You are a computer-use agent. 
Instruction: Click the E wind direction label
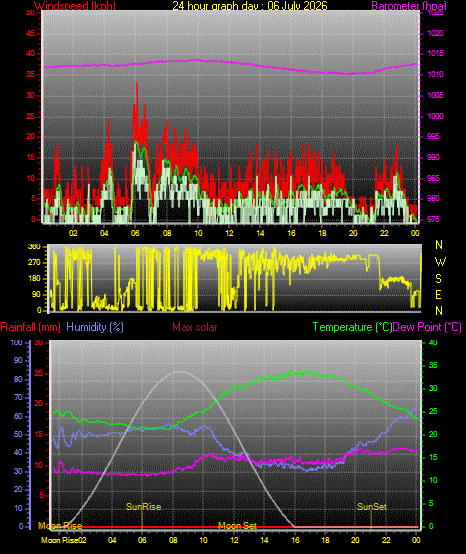pyautogui.click(x=438, y=295)
